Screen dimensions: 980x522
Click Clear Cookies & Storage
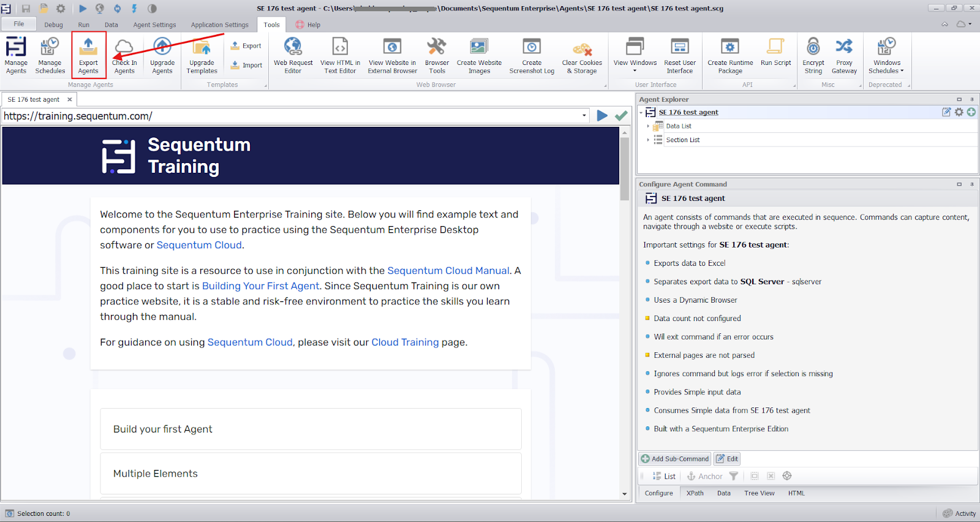pos(582,55)
